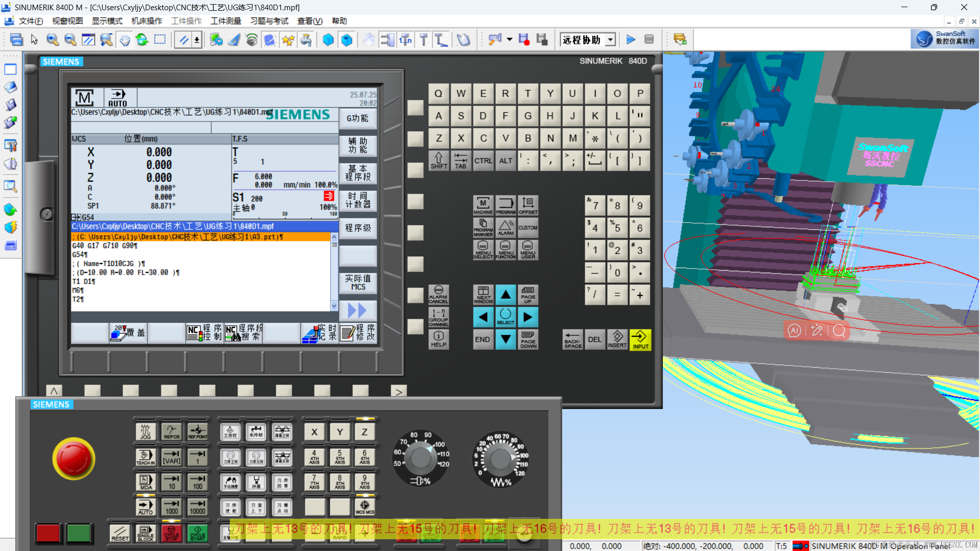
Task: Select the dashed rectangle selection tool
Action: click(160, 40)
